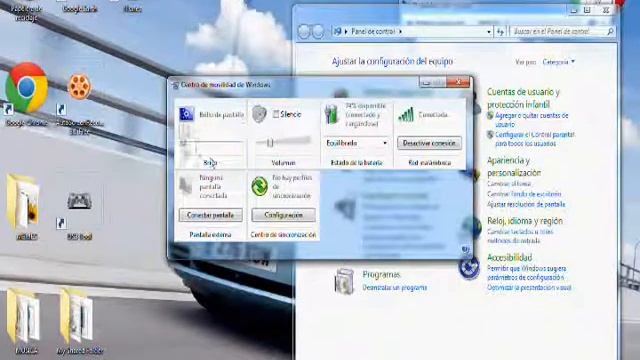Open the game controller shortcut on the desktop
The width and height of the screenshot is (640, 360).
point(79,201)
